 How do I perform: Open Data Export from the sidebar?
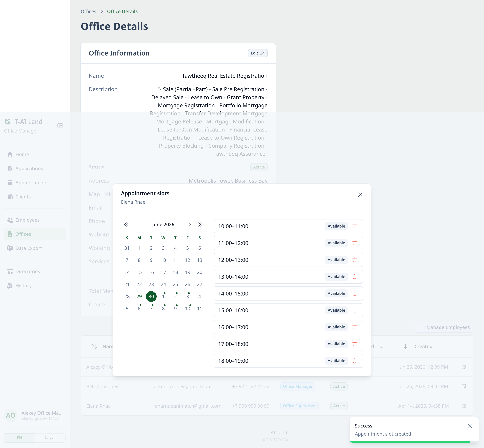point(35,248)
